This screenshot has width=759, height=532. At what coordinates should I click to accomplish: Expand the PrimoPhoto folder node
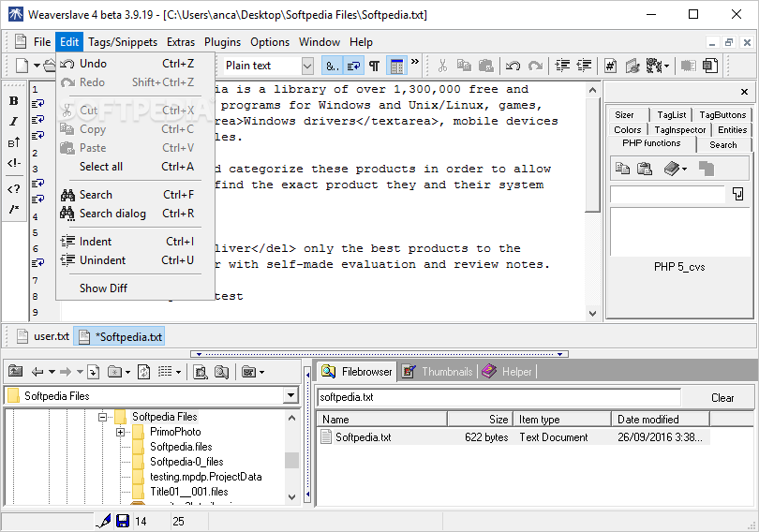coord(121,432)
